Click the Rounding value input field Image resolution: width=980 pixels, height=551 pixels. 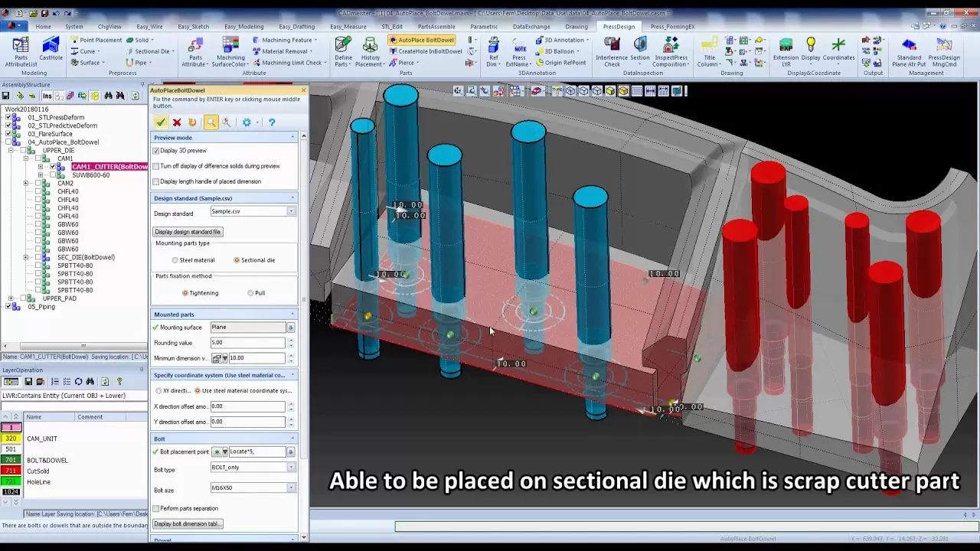(247, 343)
